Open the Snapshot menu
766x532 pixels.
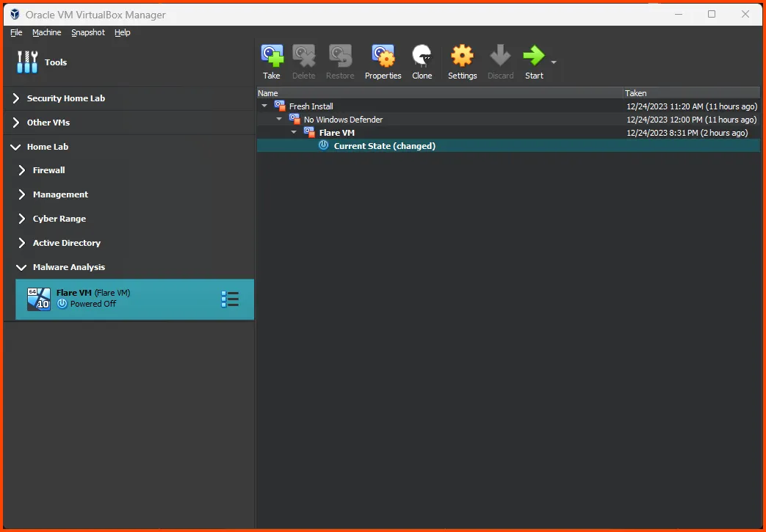88,32
